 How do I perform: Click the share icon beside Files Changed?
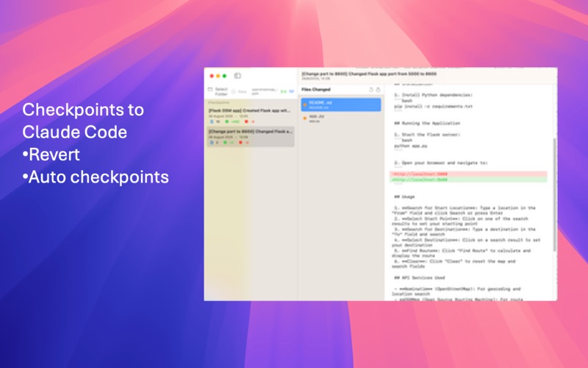pyautogui.click(x=378, y=90)
